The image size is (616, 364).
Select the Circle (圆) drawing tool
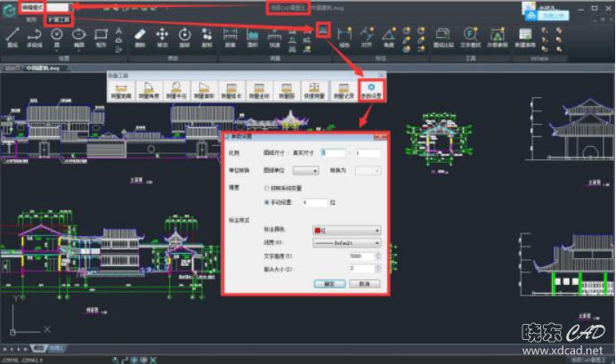(x=57, y=36)
